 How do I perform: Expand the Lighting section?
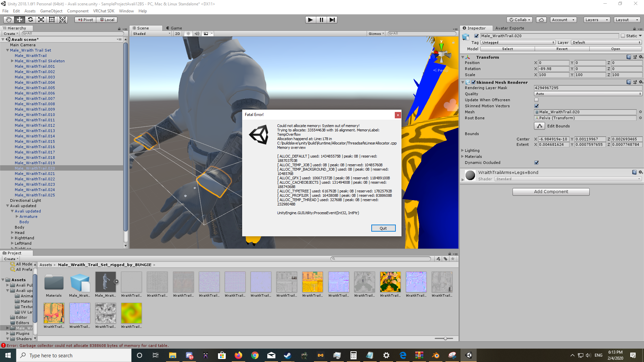[463, 150]
